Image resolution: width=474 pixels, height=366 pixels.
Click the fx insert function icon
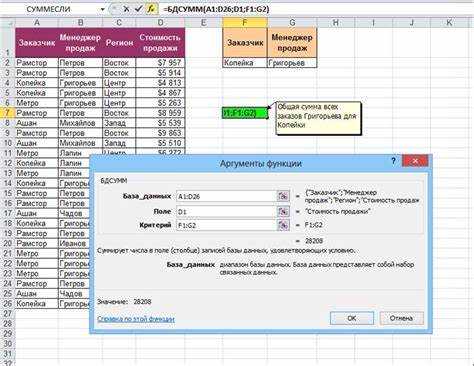[151, 9]
